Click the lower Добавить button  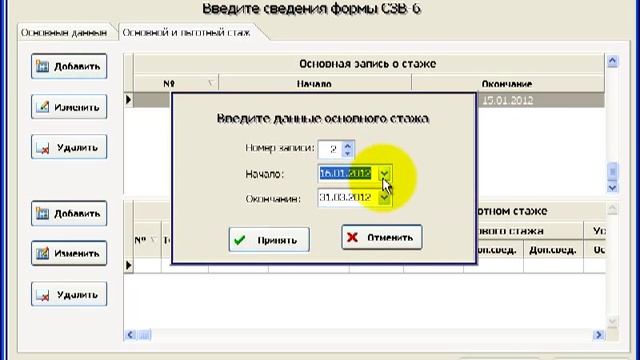click(x=69, y=213)
